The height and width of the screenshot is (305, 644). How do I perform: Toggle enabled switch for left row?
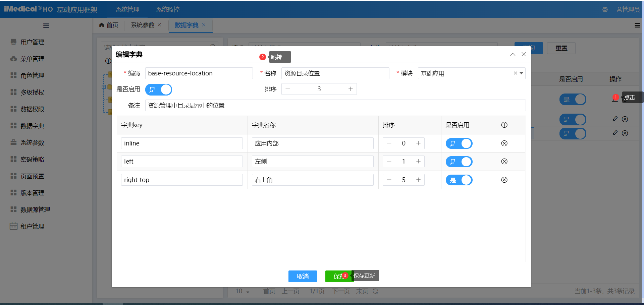[459, 162]
